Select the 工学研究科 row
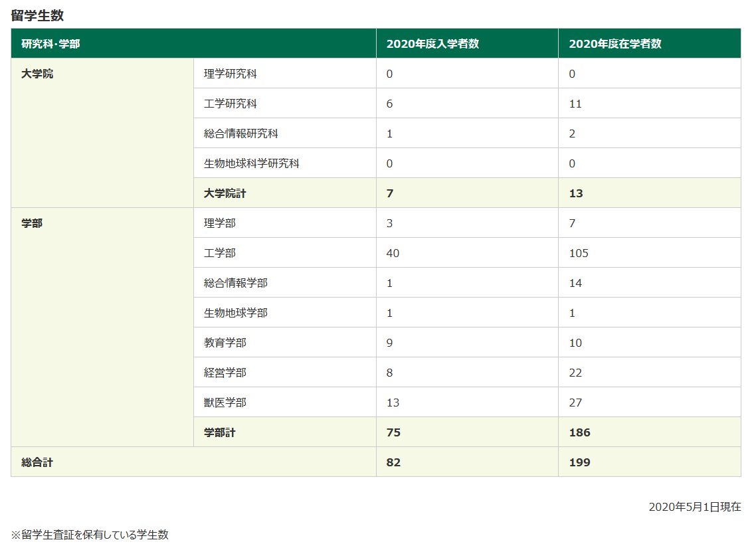756x550 pixels. point(225,103)
